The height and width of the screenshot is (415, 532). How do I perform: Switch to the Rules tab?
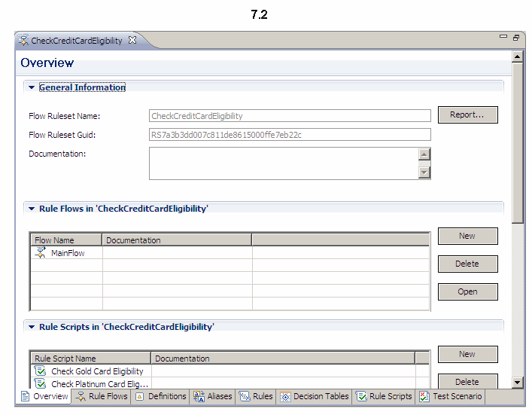tap(256, 396)
